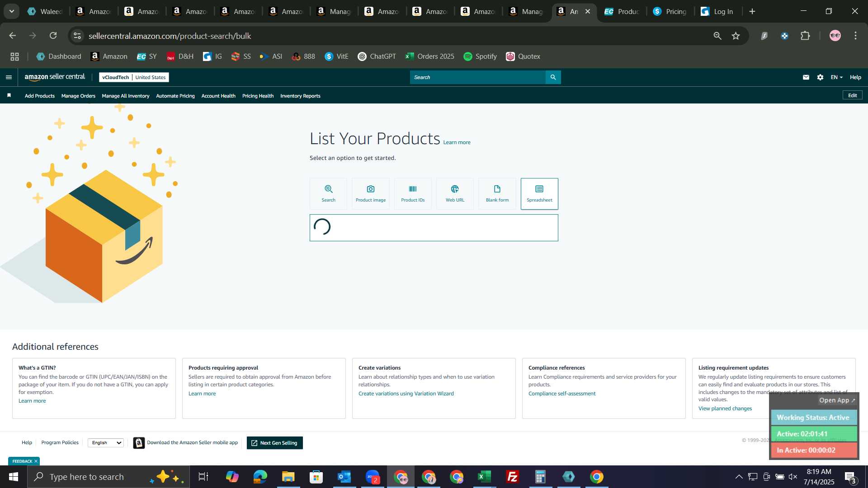Open Create variations using Variation Wizard link
The image size is (868, 488).
tap(406, 394)
